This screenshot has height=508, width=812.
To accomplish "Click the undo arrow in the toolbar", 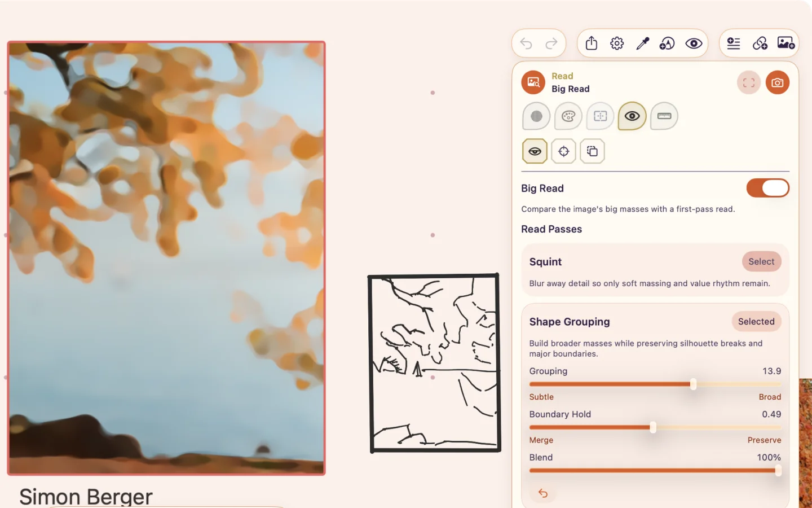I will tap(526, 43).
